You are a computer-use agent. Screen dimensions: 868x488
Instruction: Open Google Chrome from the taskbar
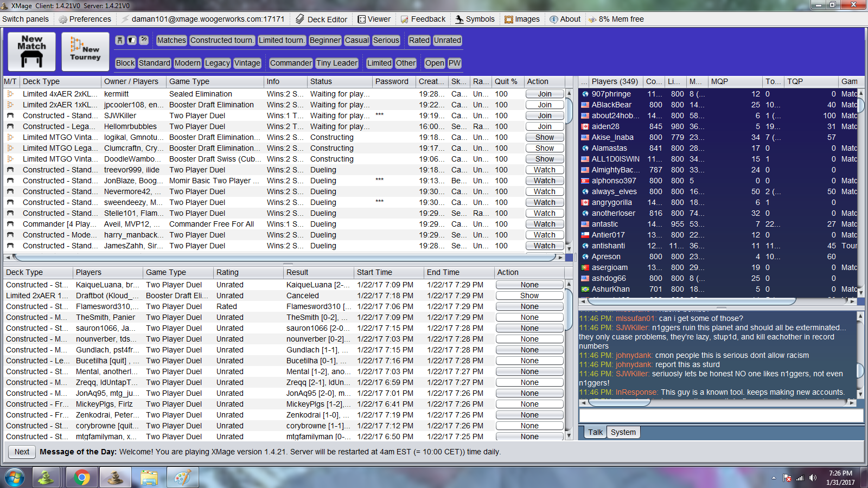point(82,478)
